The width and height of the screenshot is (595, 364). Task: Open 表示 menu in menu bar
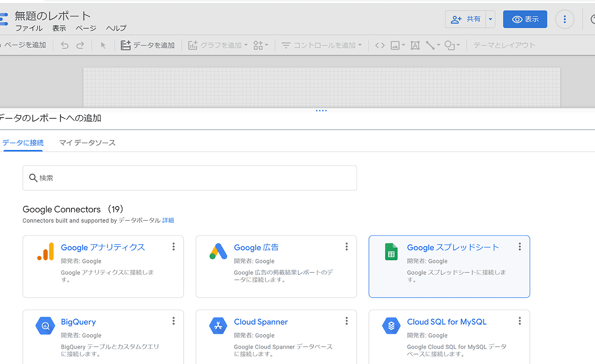(59, 28)
